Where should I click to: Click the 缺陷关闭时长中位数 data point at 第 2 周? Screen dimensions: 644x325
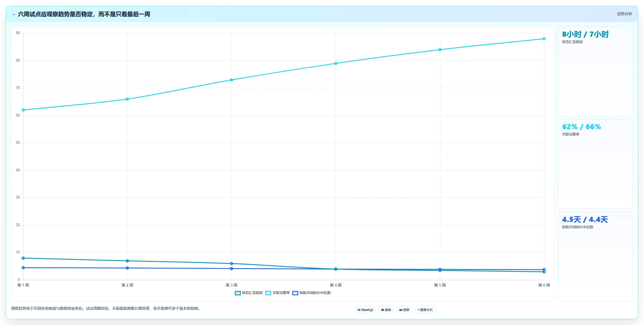coord(127,268)
